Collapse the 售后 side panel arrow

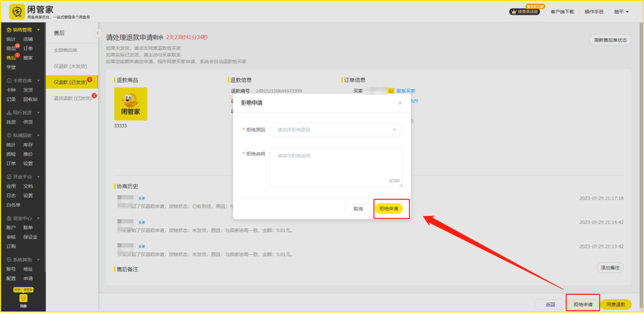[98, 33]
